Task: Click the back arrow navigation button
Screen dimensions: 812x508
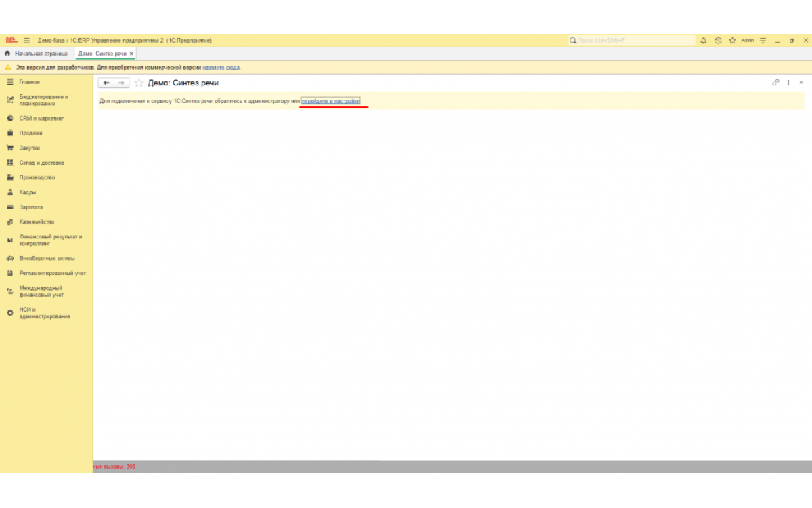Action: click(106, 83)
